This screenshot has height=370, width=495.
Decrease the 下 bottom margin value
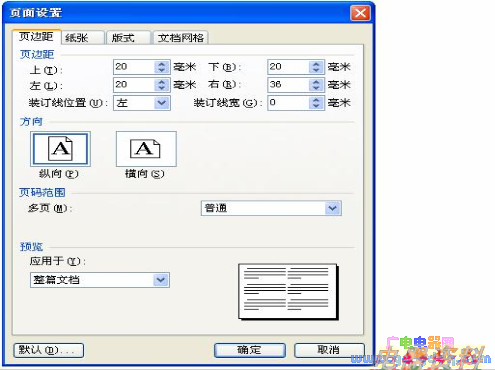316,70
